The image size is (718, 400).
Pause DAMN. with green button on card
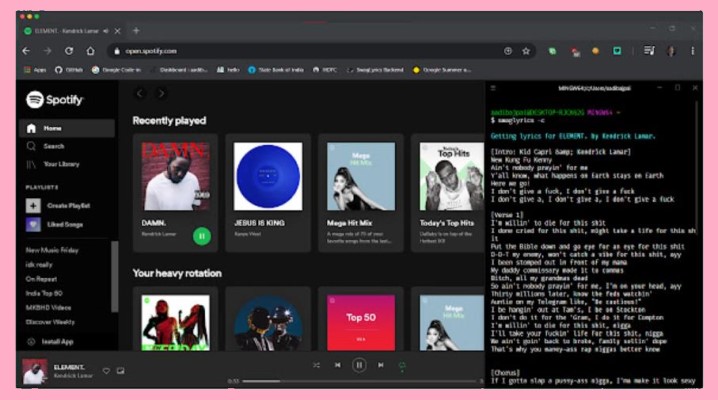point(202,236)
